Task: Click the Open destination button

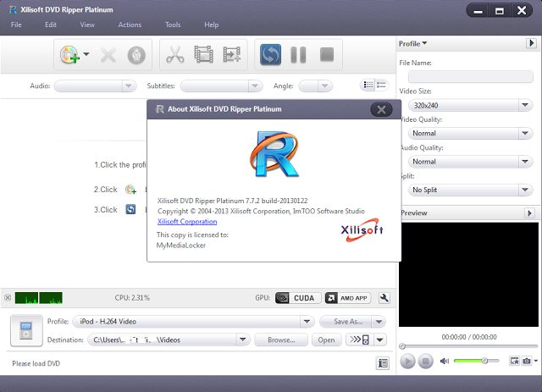Action: pos(326,340)
